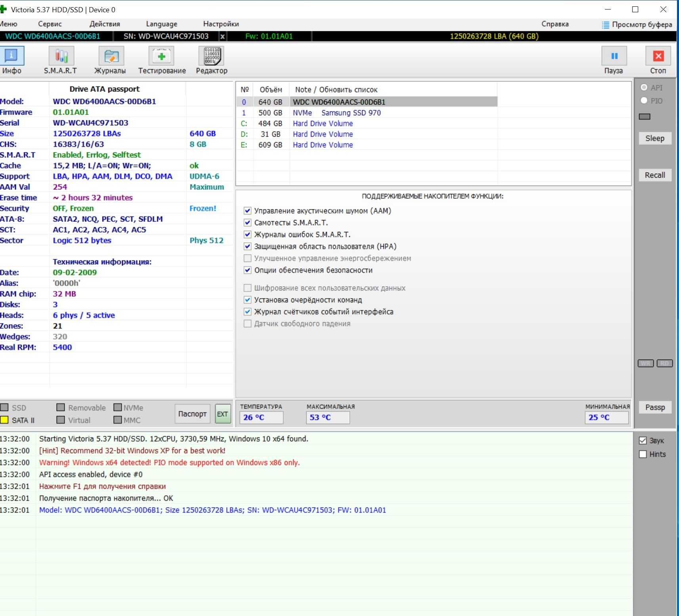Enable the Hints checkbox

[643, 454]
